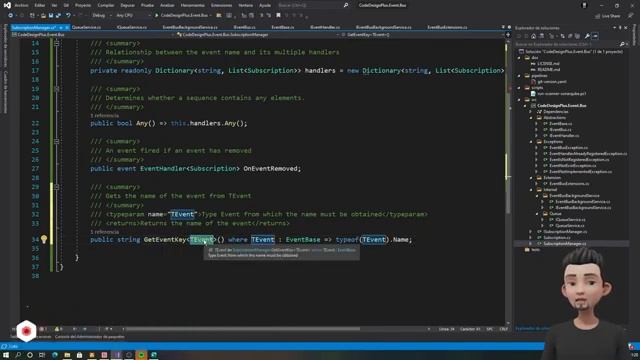The image size is (640, 360).
Task: Collapse the summary comment region at line 29
Action: coord(57,187)
